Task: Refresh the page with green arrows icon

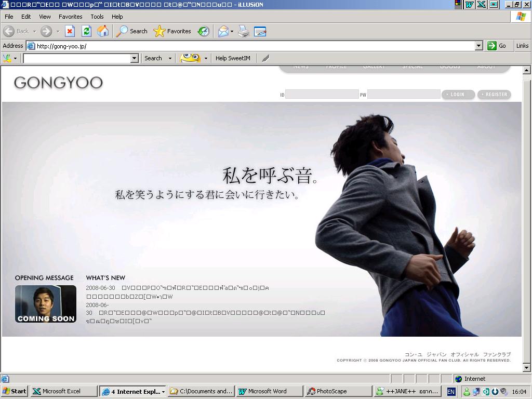Action: point(87,31)
